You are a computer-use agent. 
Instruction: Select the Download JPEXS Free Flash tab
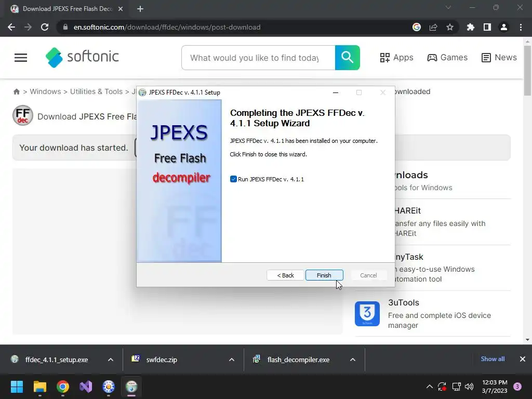68,9
